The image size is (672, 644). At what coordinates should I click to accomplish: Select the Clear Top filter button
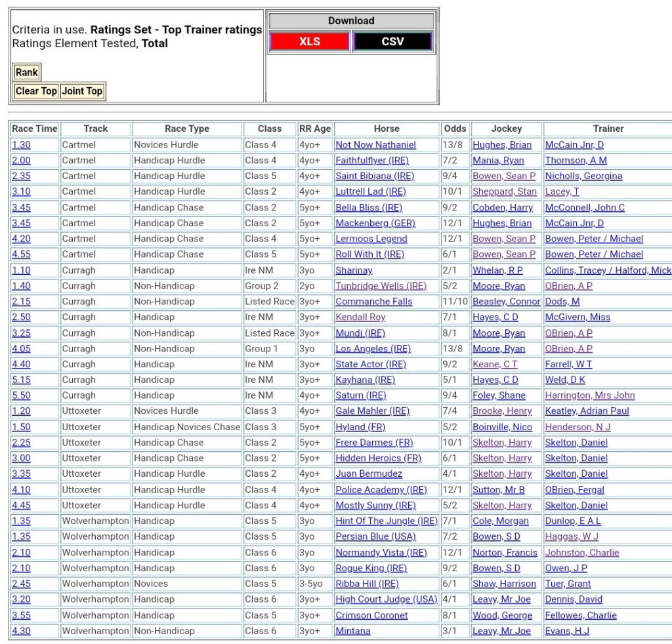[36, 91]
